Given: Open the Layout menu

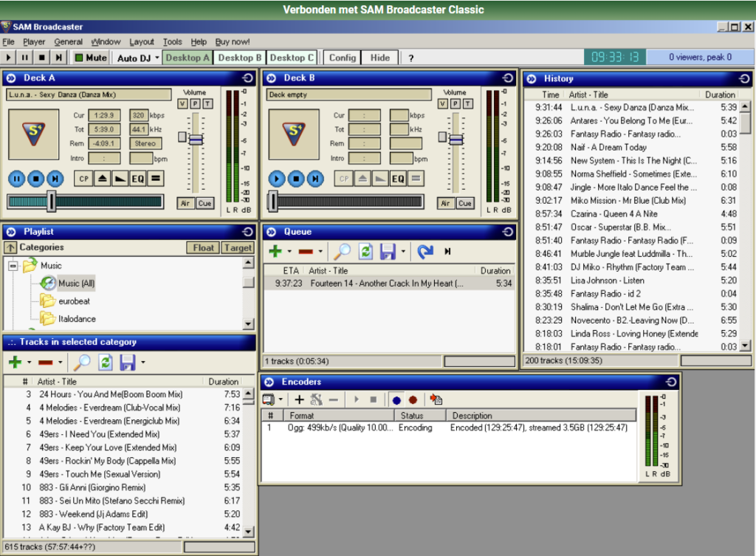Looking at the screenshot, I should pos(141,42).
